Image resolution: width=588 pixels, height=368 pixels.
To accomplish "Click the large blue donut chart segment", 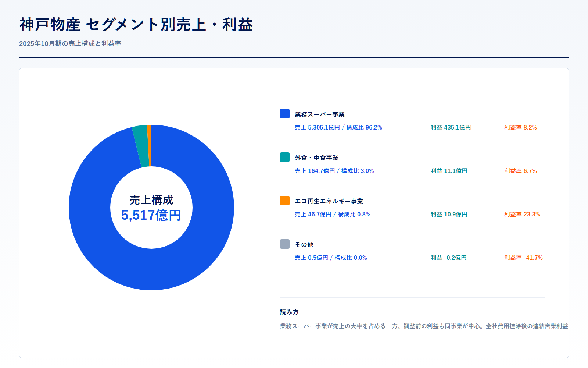I will point(151,270).
